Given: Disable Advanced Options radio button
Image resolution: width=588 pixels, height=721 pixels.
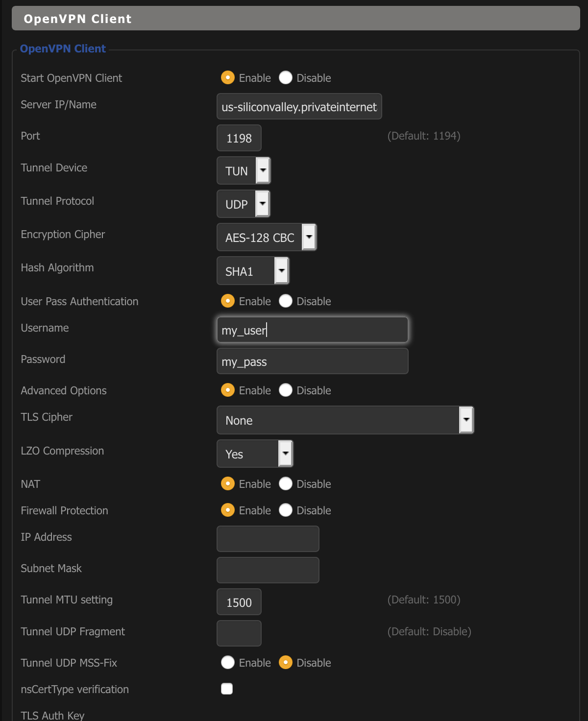Looking at the screenshot, I should click(x=286, y=390).
